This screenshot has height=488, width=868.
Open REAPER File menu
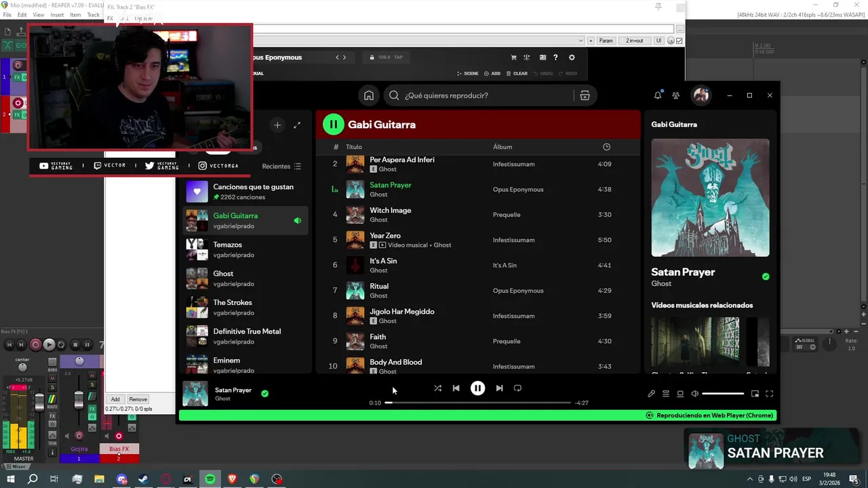pyautogui.click(x=7, y=15)
